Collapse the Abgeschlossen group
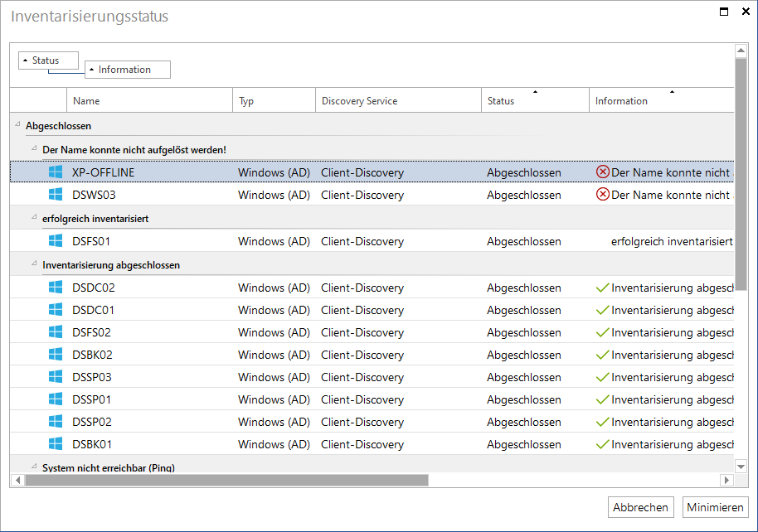 [17, 124]
